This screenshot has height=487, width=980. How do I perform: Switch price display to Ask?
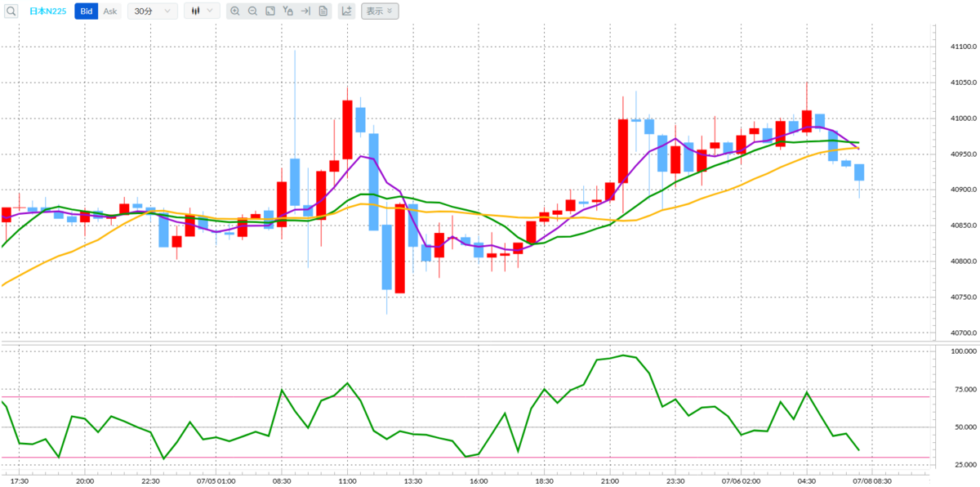tap(110, 11)
